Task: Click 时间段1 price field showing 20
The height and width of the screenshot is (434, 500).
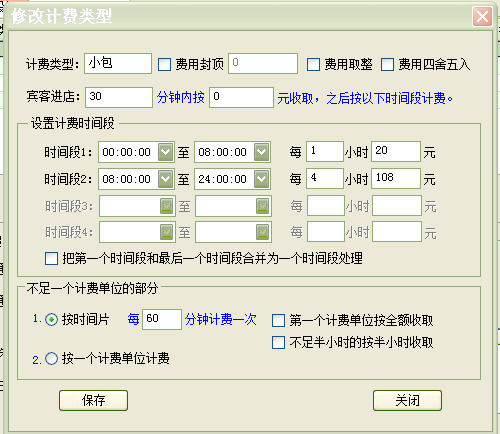Action: tap(396, 152)
